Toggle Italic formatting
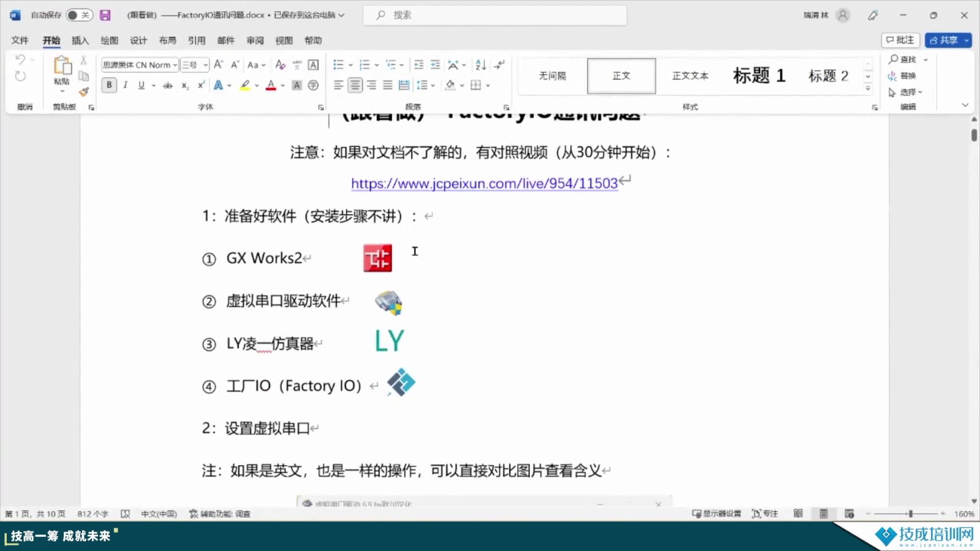This screenshot has width=980, height=551. [126, 85]
